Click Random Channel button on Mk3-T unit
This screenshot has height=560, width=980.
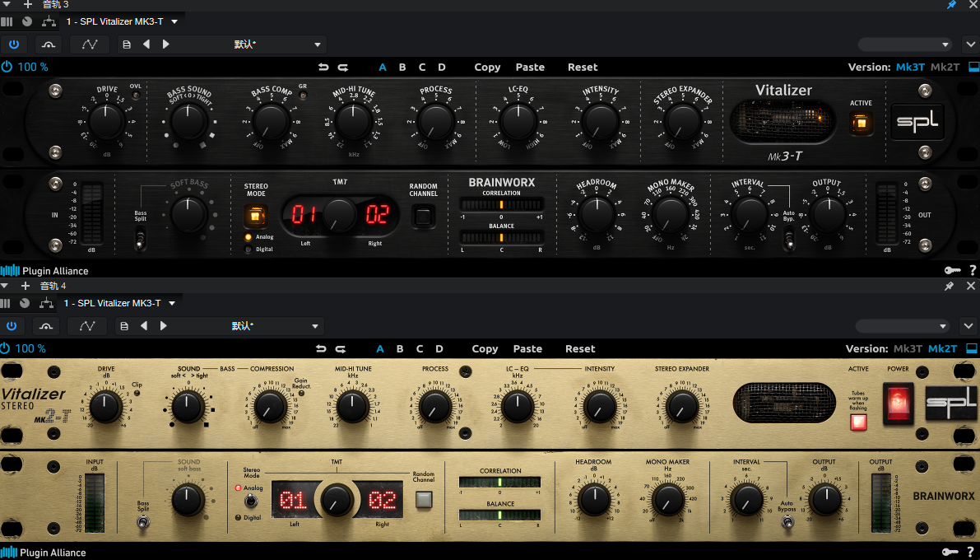[423, 217]
